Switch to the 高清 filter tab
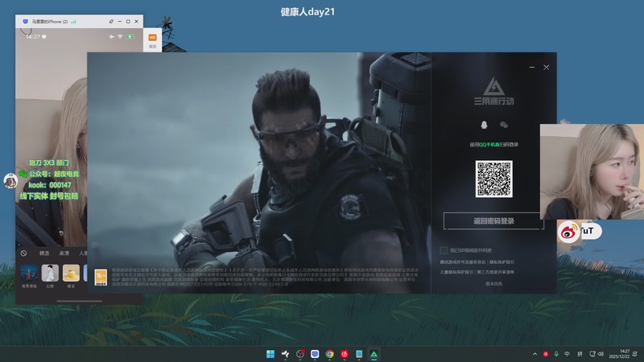Screen dimensions: 644x362 64,253
